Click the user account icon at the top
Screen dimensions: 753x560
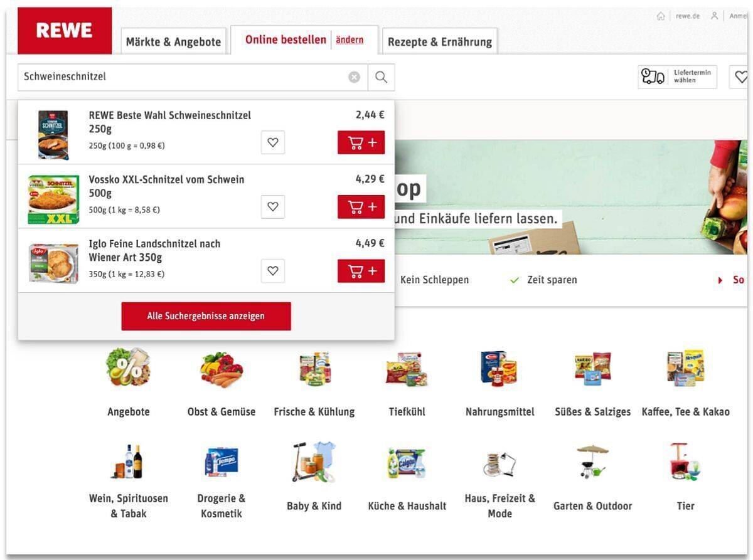(x=714, y=16)
